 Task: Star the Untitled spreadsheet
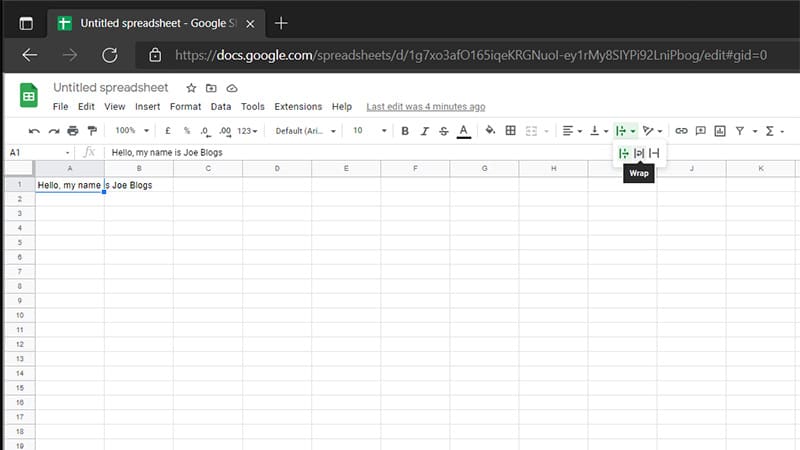tap(191, 88)
